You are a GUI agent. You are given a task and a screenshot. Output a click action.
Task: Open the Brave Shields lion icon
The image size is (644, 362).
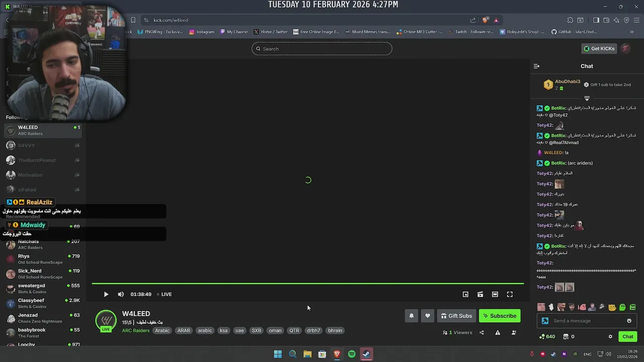point(485,20)
